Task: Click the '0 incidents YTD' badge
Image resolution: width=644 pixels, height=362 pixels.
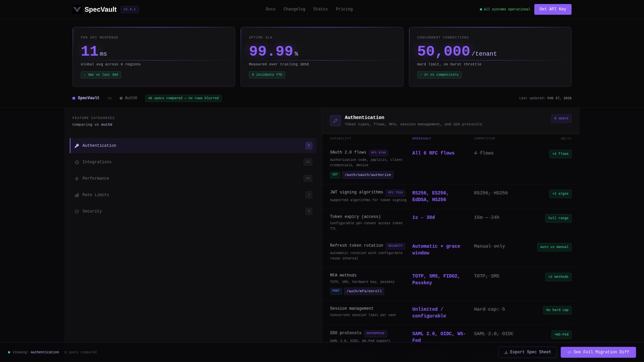Action: (x=267, y=75)
